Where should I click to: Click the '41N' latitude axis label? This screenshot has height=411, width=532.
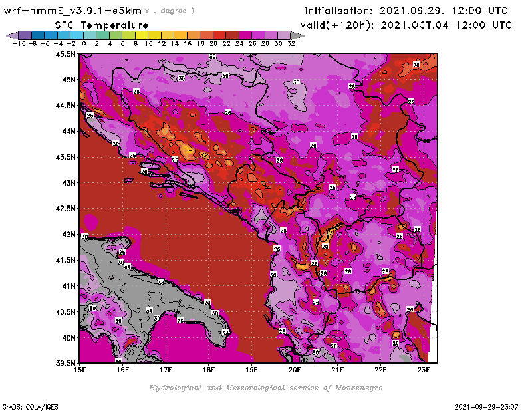[69, 286]
